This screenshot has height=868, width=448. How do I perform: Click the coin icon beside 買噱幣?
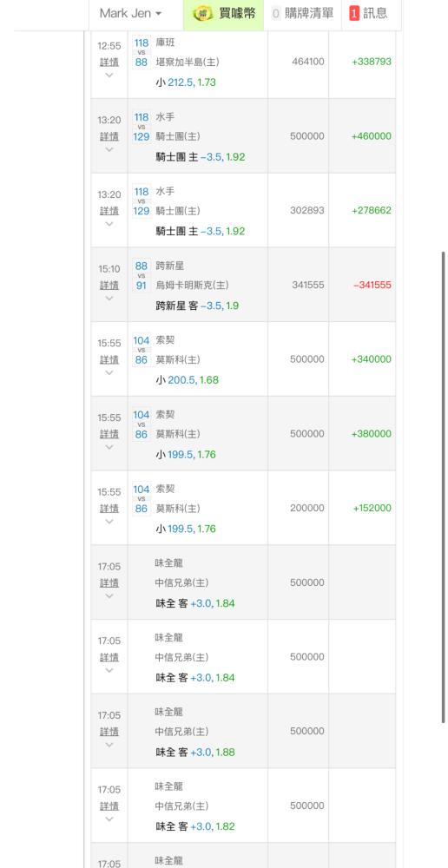click(203, 13)
